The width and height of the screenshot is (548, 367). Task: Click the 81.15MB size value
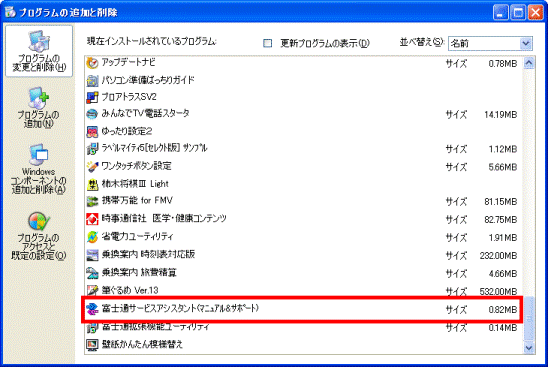pyautogui.click(x=500, y=202)
